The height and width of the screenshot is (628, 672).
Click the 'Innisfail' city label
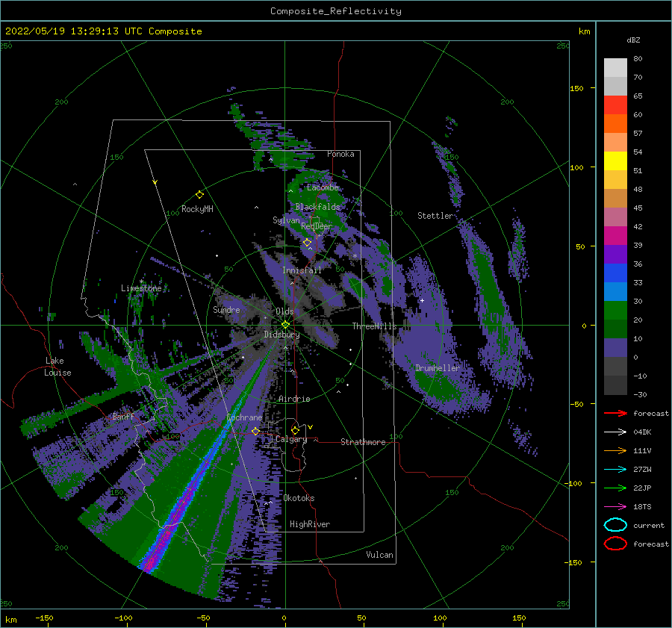pyautogui.click(x=302, y=270)
